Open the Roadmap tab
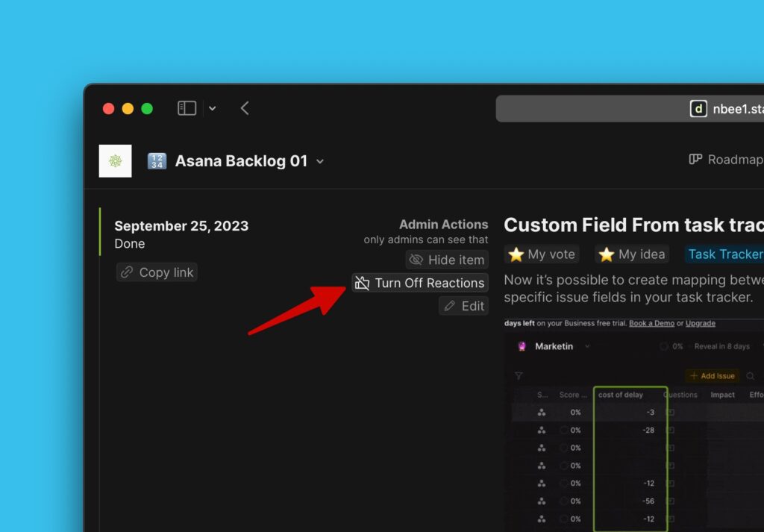764x532 pixels. [725, 159]
